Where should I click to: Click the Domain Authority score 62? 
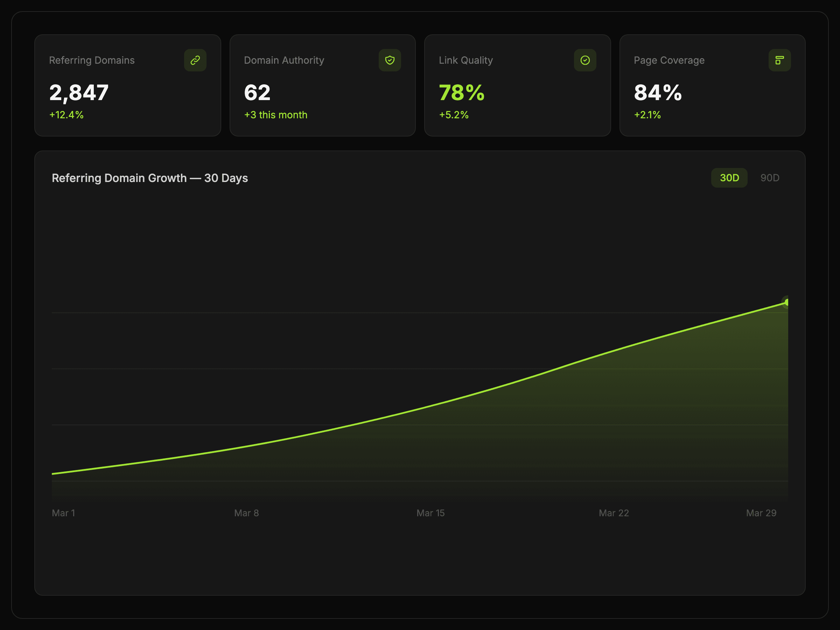257,93
